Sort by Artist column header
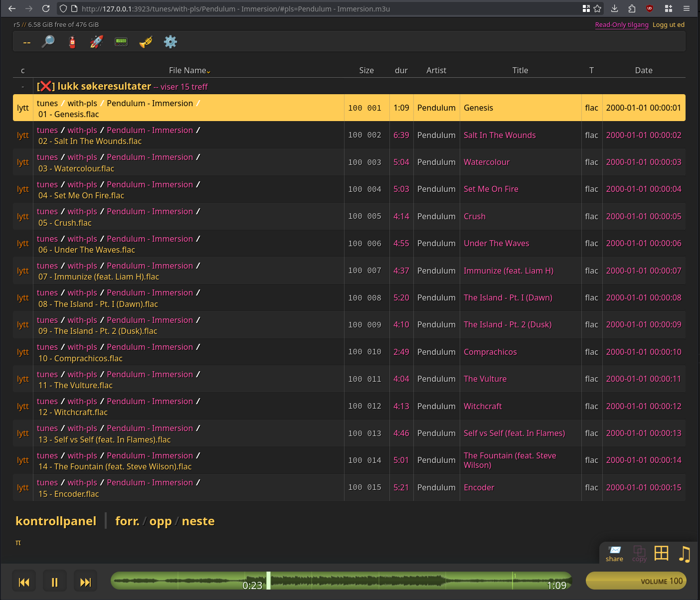 [436, 70]
